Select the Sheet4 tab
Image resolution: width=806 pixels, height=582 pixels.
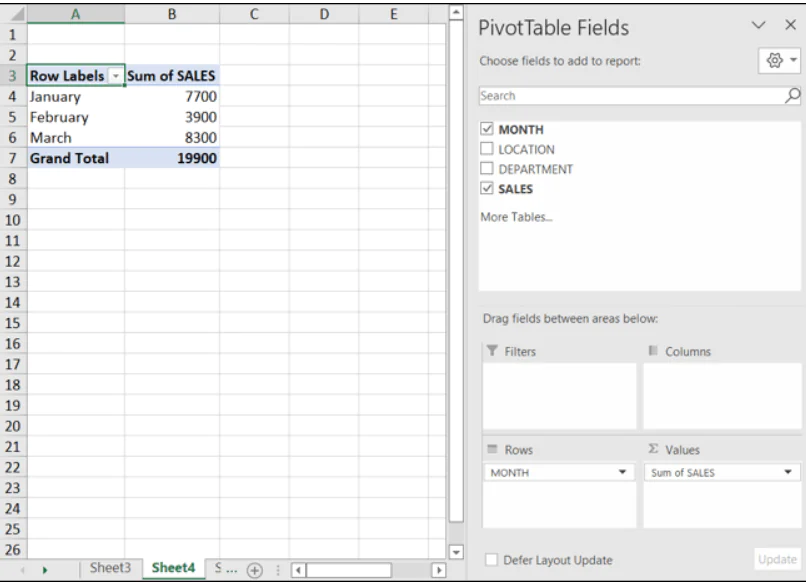click(172, 567)
